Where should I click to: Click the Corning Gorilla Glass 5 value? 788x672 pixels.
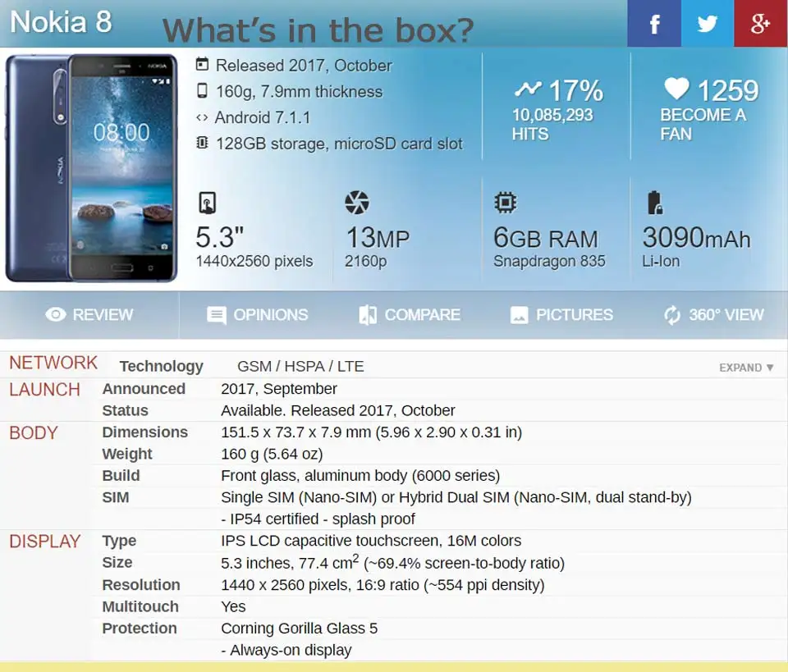(299, 629)
